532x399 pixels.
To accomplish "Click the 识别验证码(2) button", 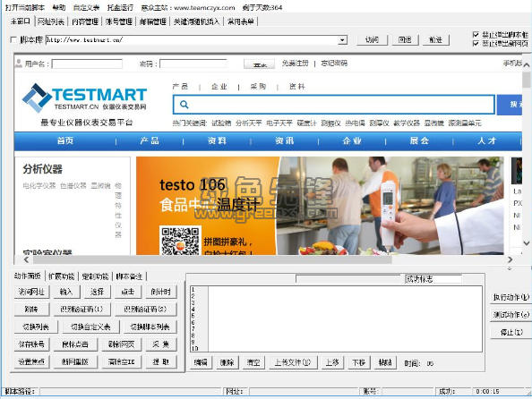I will [145, 310].
